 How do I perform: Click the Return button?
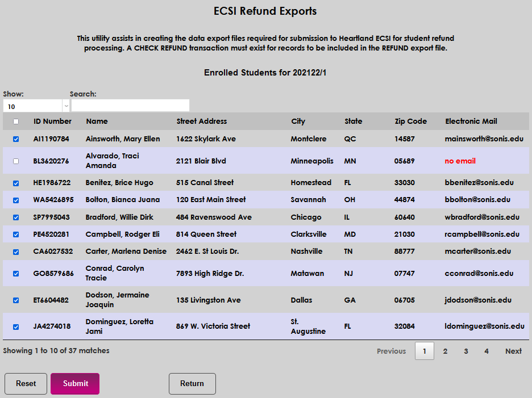pyautogui.click(x=192, y=384)
